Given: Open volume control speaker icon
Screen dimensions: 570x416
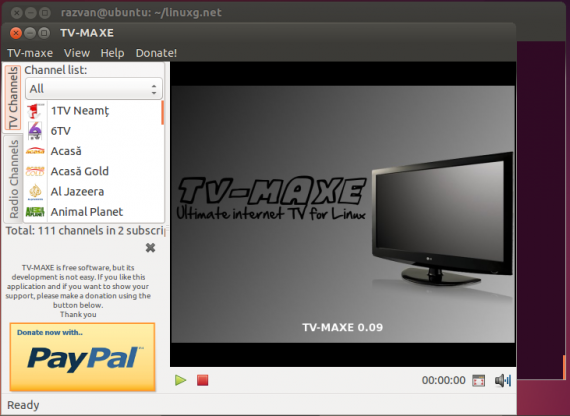Looking at the screenshot, I should 503,380.
